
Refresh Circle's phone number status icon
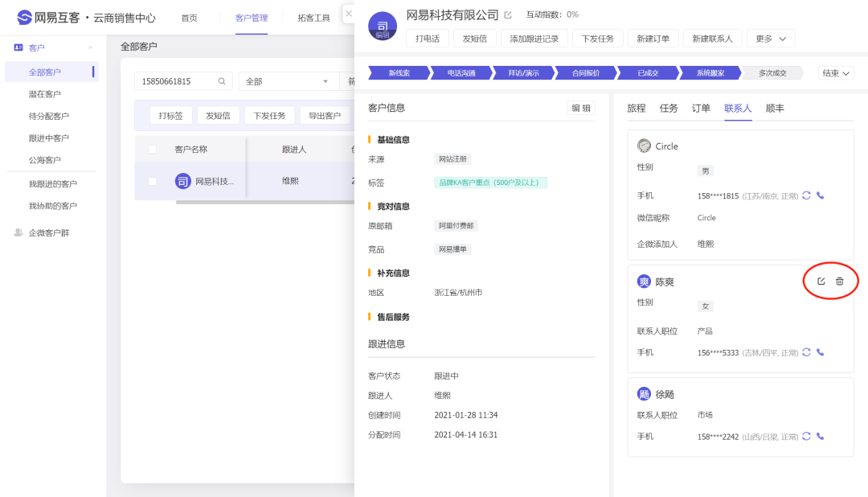click(x=806, y=195)
